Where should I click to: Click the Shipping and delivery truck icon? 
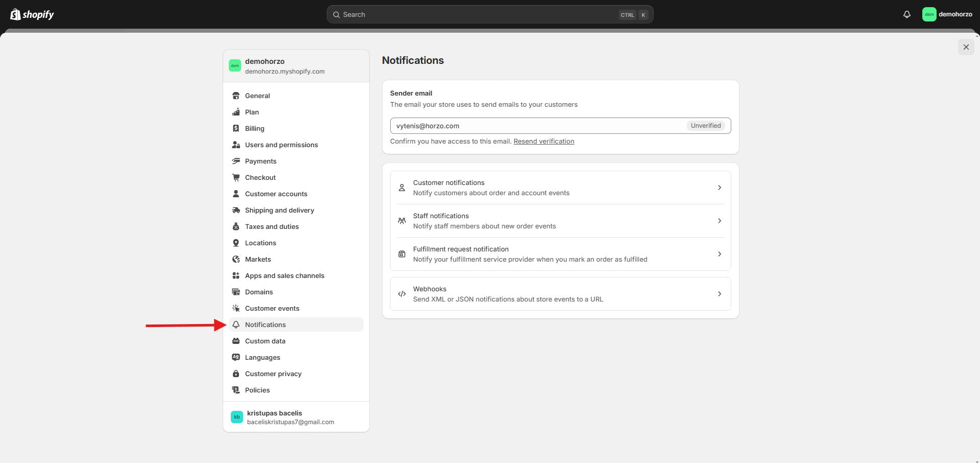click(x=236, y=210)
